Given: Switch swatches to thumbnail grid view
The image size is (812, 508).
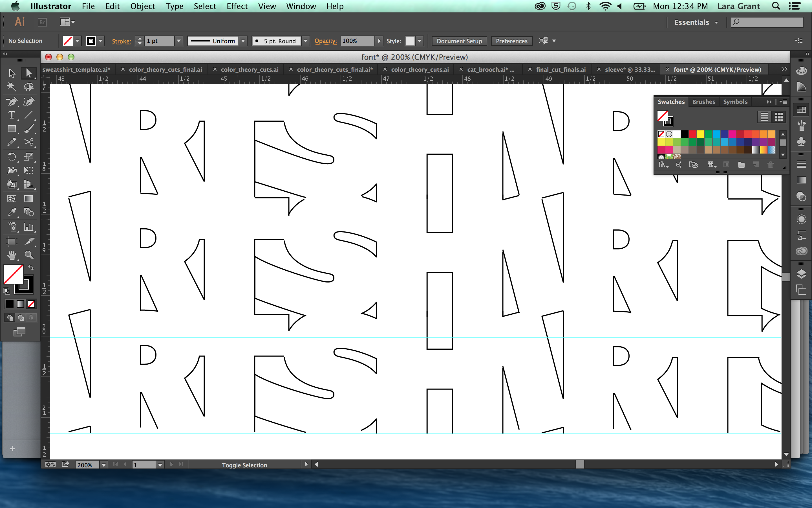Looking at the screenshot, I should [x=778, y=117].
